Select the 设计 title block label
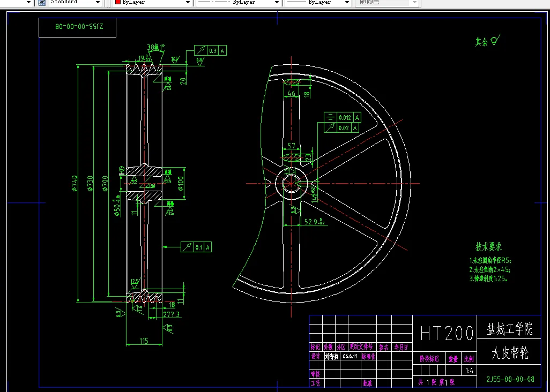Viewport: 550px width, 392px height. click(x=315, y=356)
